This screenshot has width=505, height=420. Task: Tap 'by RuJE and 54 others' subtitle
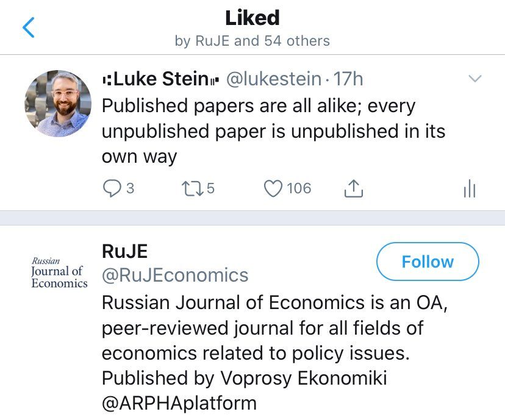(253, 41)
